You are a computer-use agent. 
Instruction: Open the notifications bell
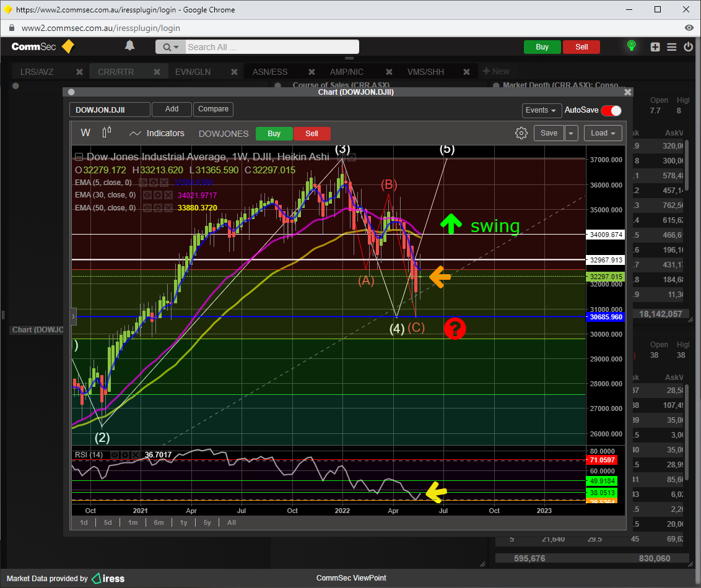pos(129,46)
